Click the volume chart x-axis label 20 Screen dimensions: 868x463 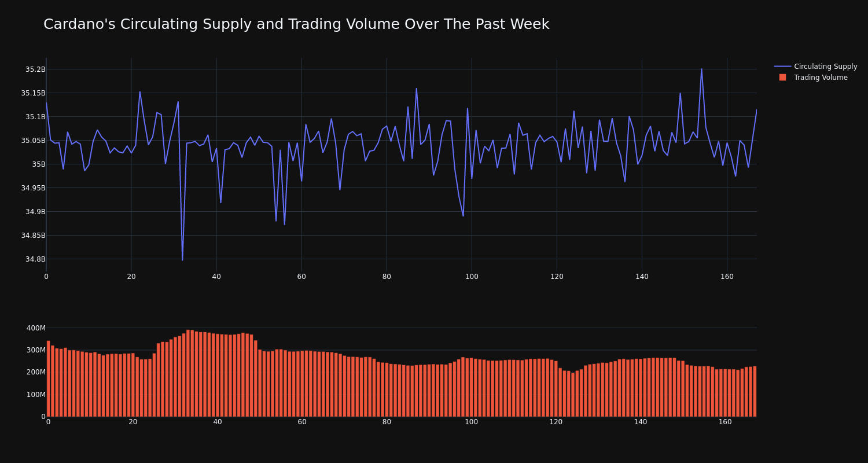click(133, 422)
